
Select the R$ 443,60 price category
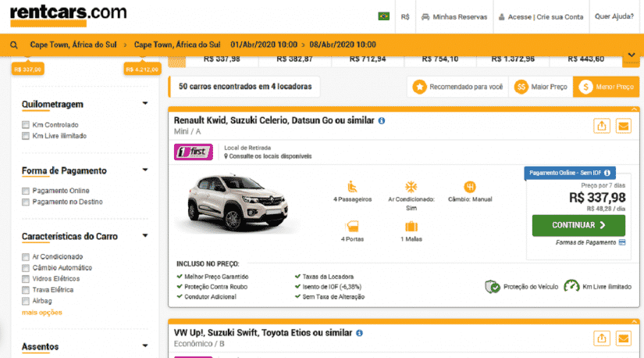point(585,59)
